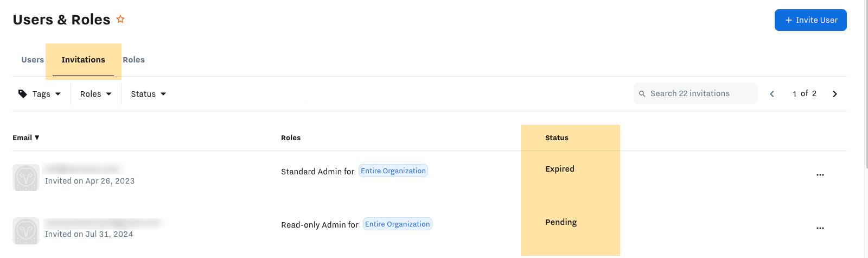Open the Roles filter dropdown

96,94
